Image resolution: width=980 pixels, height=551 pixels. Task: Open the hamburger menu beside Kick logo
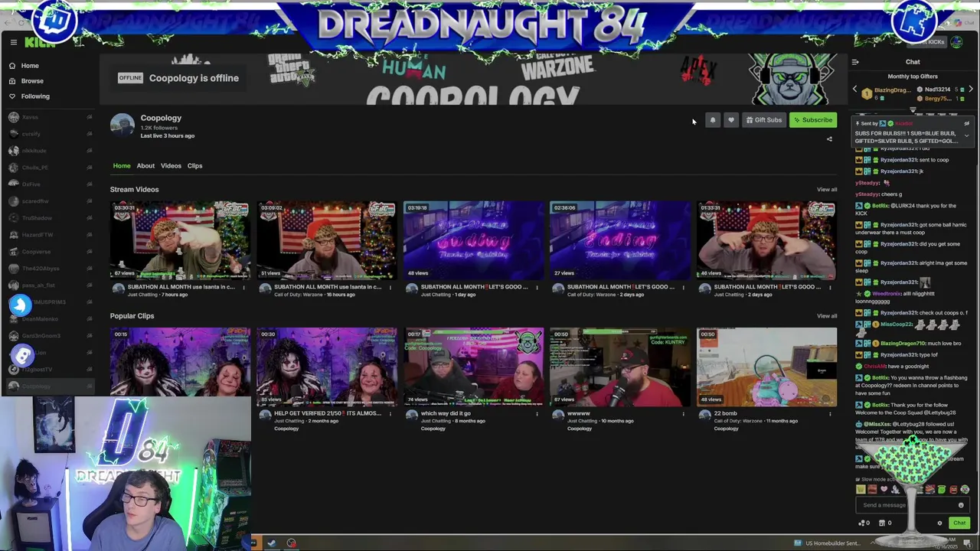click(x=13, y=42)
